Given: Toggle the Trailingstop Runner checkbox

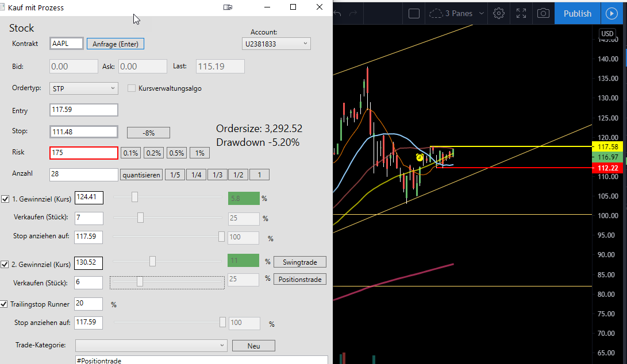Looking at the screenshot, I should pos(3,304).
